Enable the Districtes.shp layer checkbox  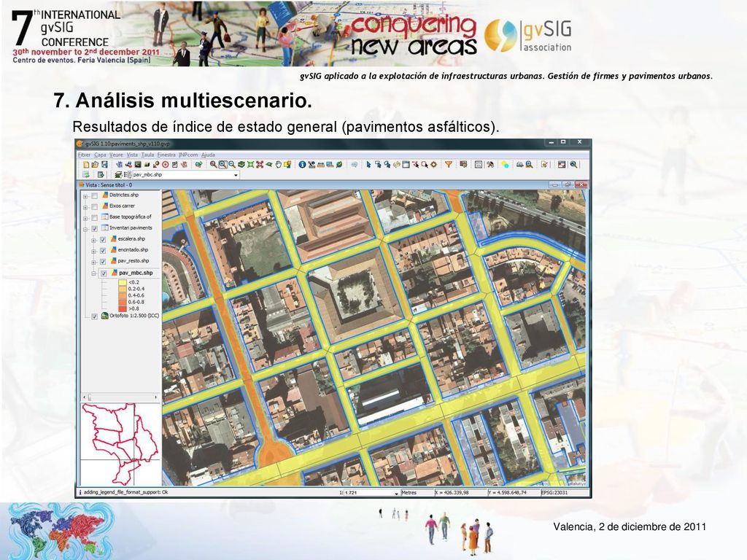[x=94, y=195]
